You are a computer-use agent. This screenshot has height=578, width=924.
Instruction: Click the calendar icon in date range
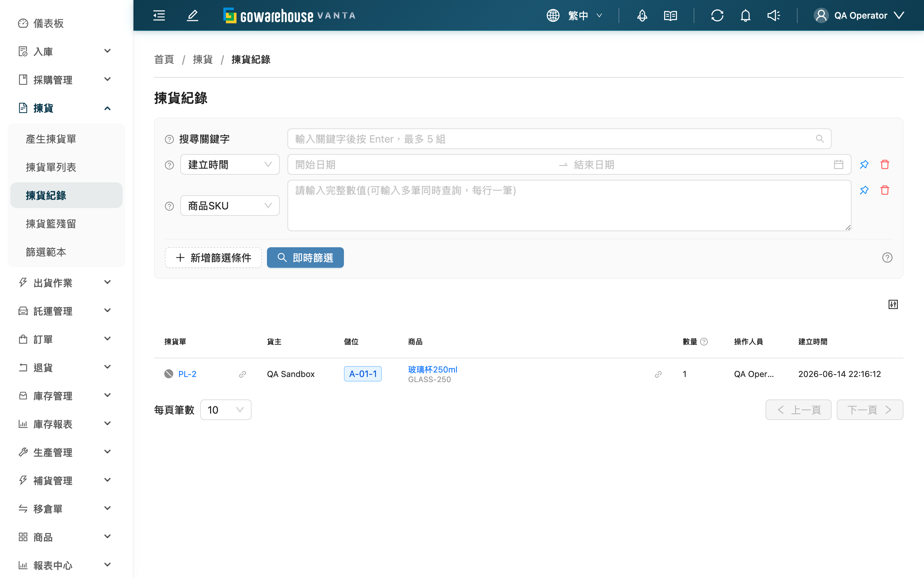[x=838, y=165]
